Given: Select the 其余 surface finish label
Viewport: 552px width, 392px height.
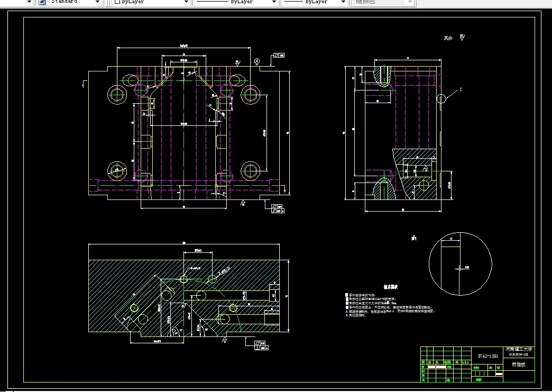Looking at the screenshot, I should (448, 38).
